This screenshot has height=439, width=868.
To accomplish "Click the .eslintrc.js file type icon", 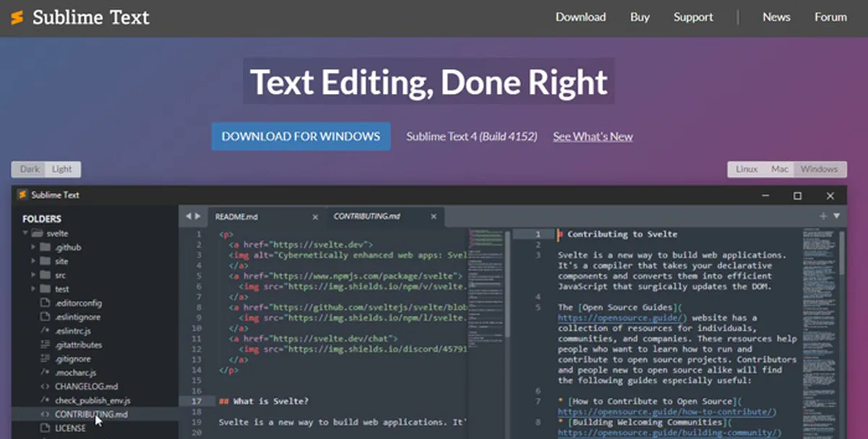I will 46,331.
